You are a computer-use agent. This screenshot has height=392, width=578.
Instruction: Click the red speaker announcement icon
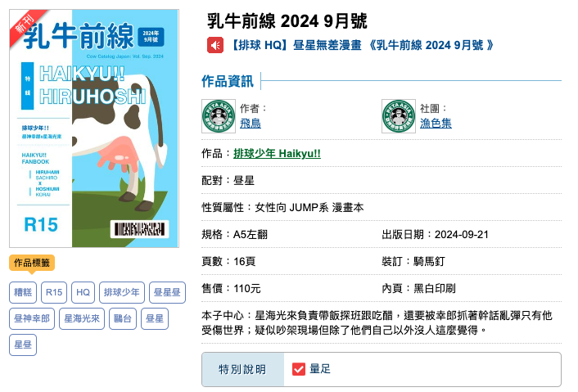(214, 45)
